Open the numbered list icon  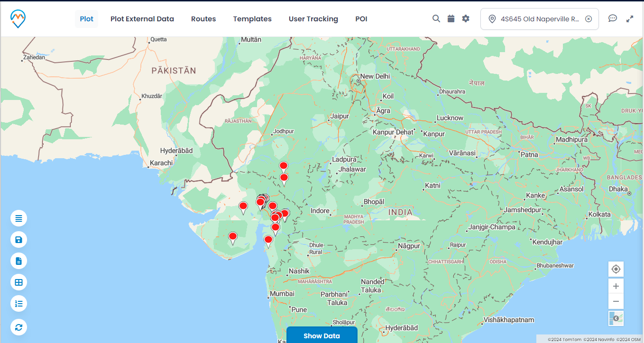(x=18, y=304)
